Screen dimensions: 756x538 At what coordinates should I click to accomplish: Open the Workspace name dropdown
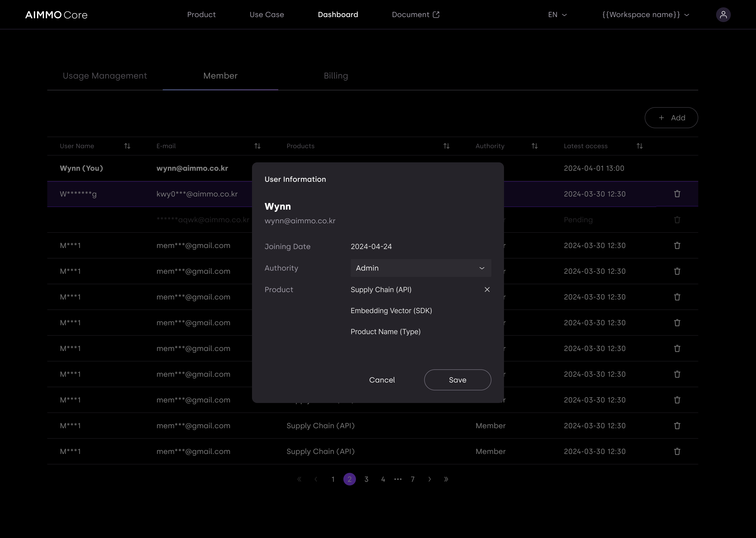(x=645, y=14)
